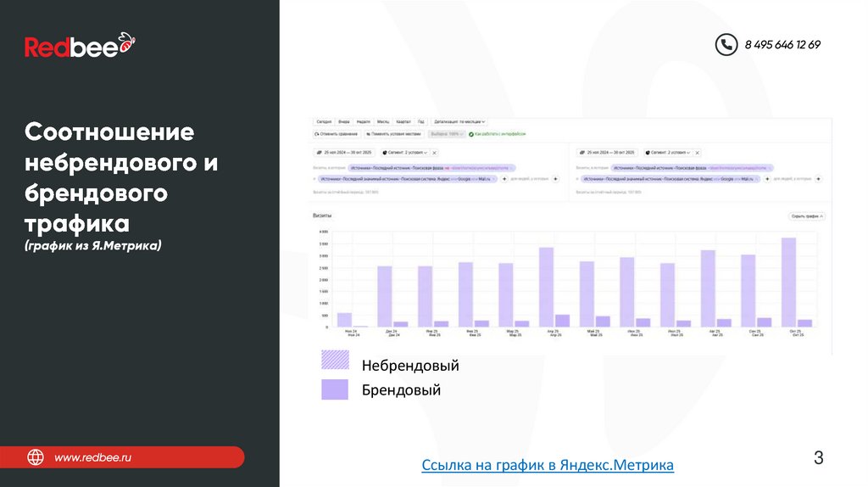The height and width of the screenshot is (487, 868).
Task: Clear the right segment with its X icon
Action: [x=698, y=153]
